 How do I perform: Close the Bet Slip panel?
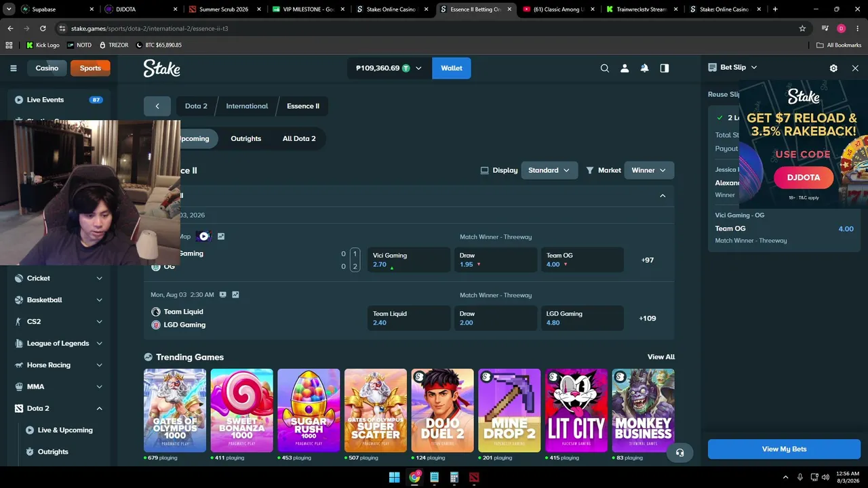click(x=855, y=68)
